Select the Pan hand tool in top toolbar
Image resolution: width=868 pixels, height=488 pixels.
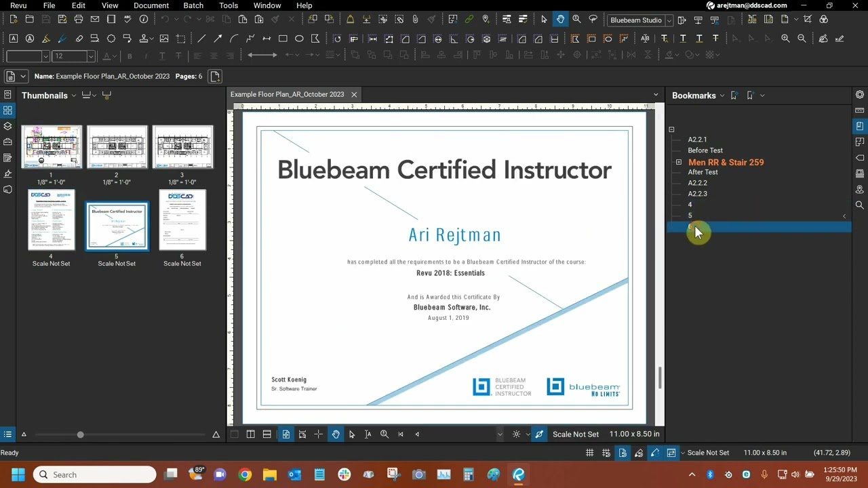coord(560,19)
